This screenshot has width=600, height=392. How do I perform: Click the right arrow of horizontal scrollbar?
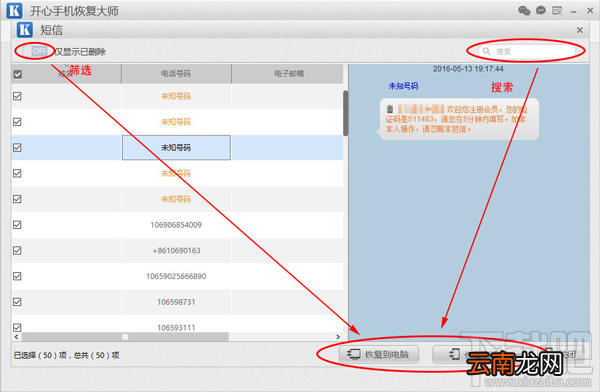point(338,337)
